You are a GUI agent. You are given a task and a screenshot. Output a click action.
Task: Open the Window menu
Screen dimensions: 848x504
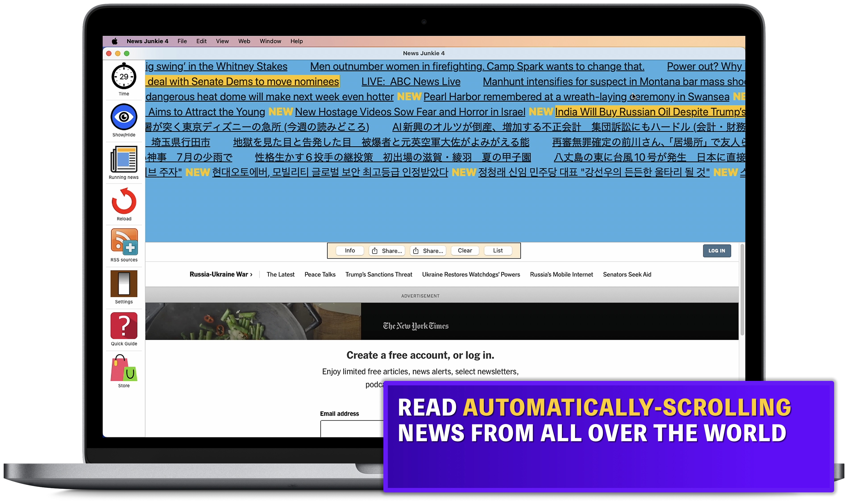[x=270, y=41]
